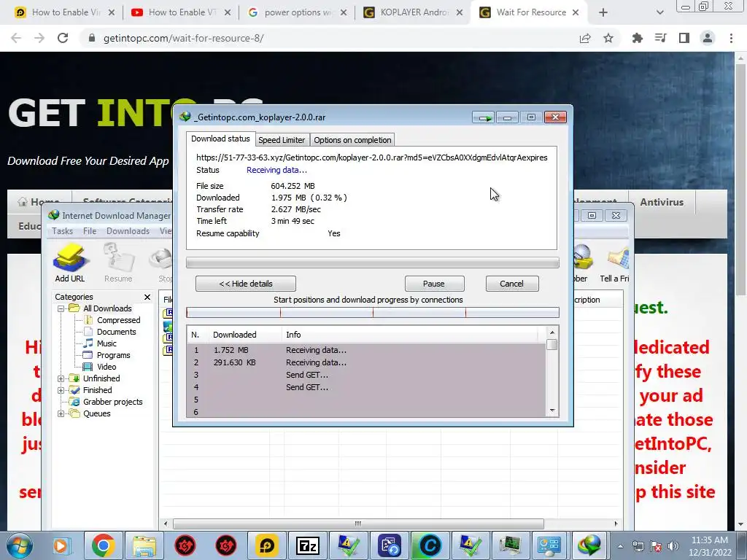Close the Categories panel with X
747x560 pixels.
147,297
